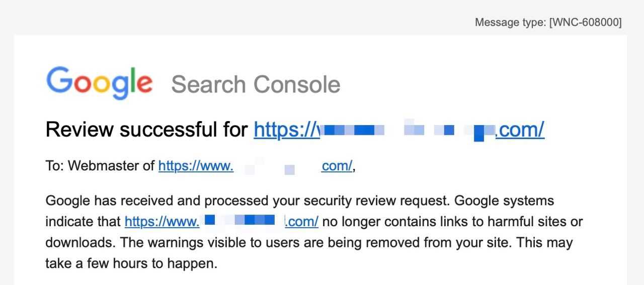644x285 pixels.
Task: Click the com/ link ending the To line
Action: coord(337,166)
